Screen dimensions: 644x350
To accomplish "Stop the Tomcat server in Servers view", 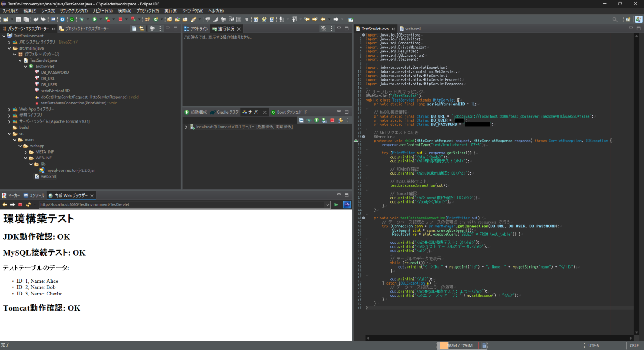I will pos(332,120).
